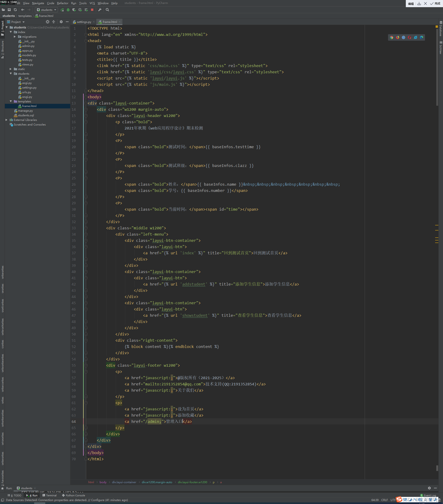This screenshot has width=443, height=504.
Task: Toggle the 2: Favorites side panel
Action: 3,480
